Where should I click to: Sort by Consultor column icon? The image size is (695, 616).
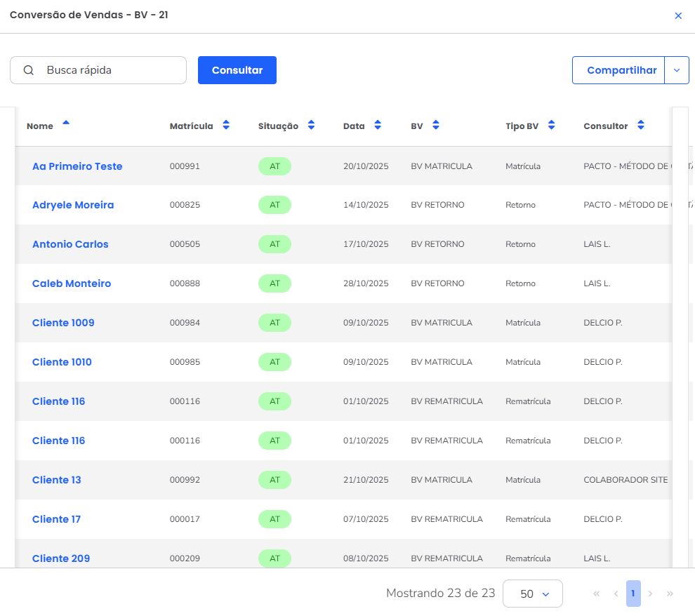(x=640, y=126)
